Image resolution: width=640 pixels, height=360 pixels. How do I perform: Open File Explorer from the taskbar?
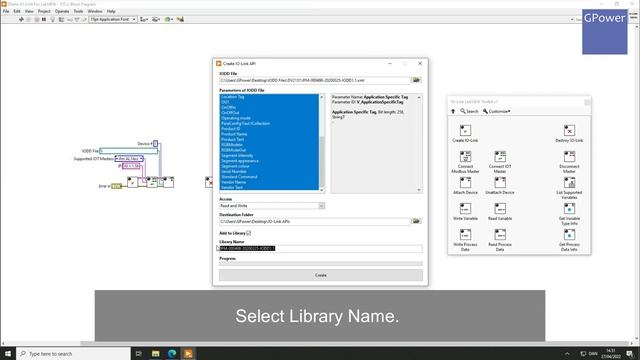156,353
